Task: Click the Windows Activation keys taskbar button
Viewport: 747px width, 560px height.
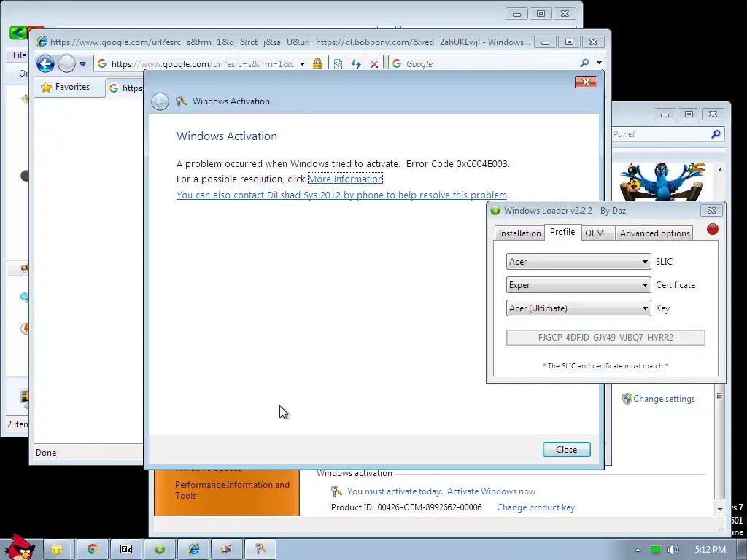Action: [260, 550]
